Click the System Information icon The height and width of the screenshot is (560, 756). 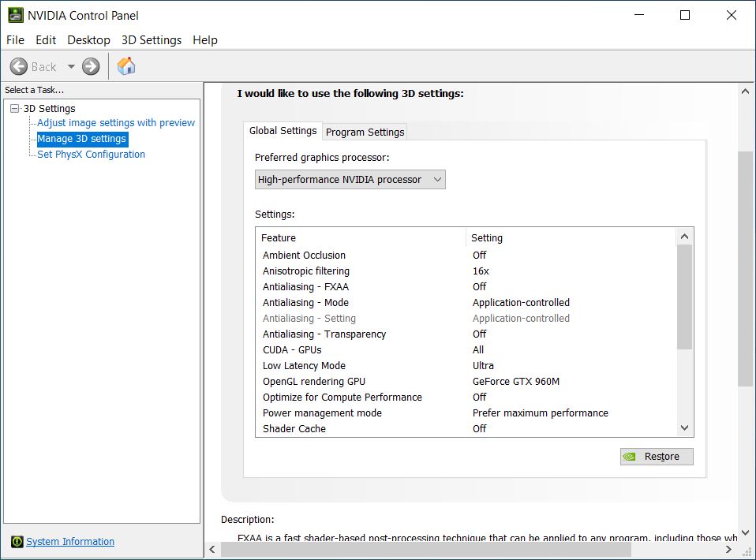tap(17, 542)
